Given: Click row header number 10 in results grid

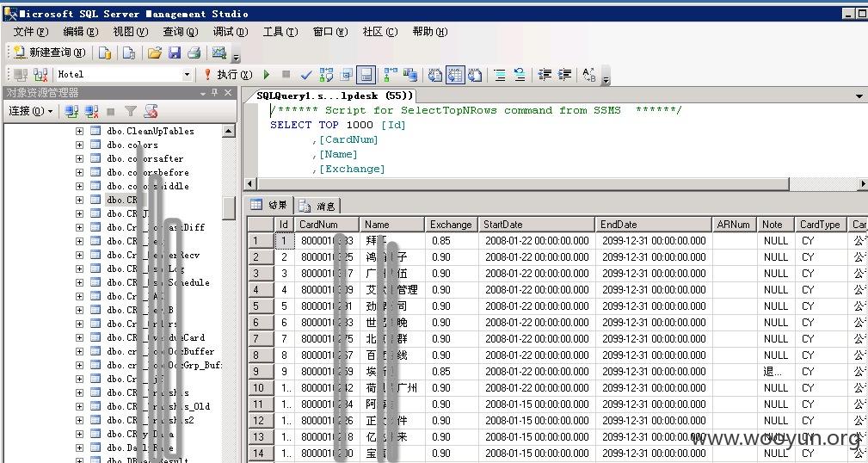Looking at the screenshot, I should pos(261,387).
